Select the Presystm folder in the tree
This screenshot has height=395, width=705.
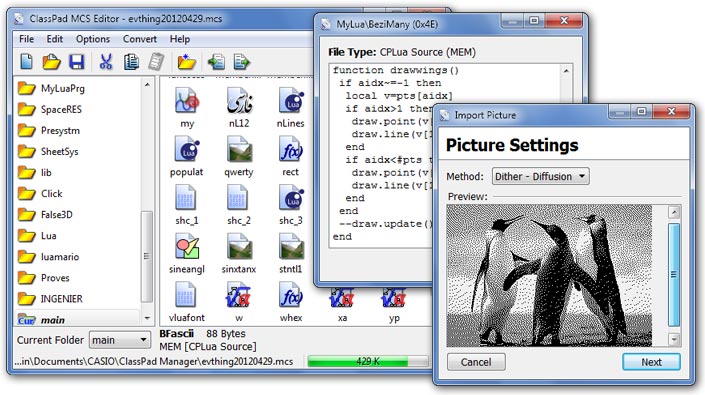[49, 130]
